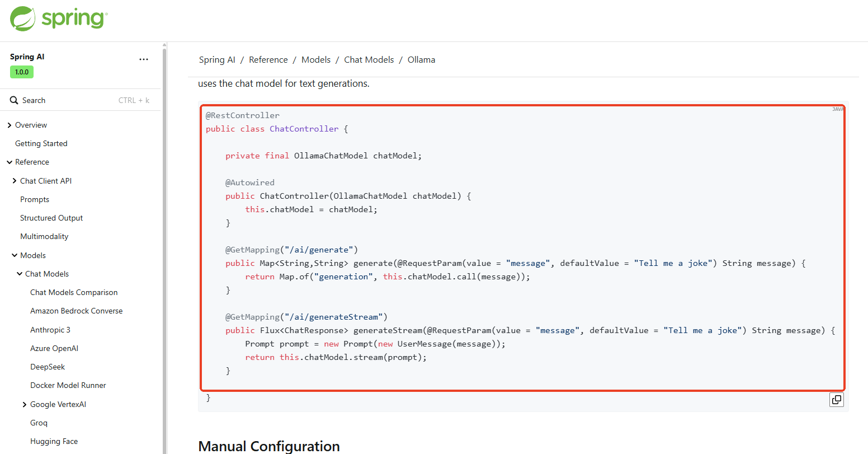The width and height of the screenshot is (868, 454).
Task: Click the Search field in the sidebar
Action: tap(80, 100)
